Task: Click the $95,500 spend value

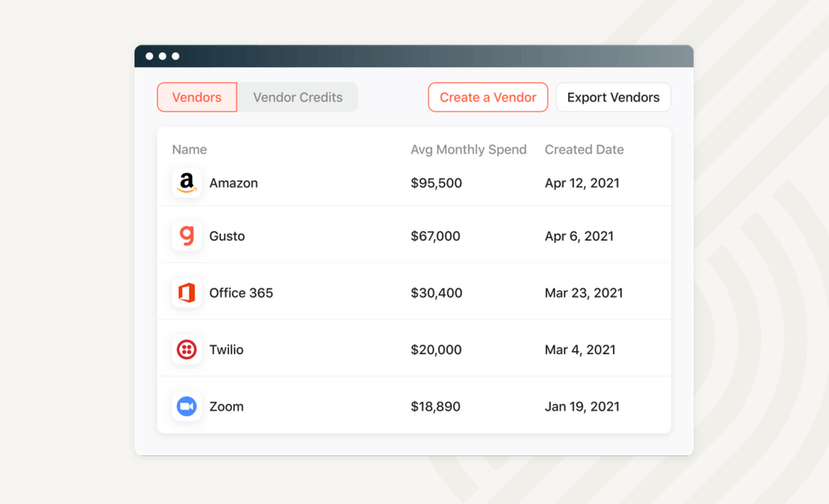Action: [436, 183]
